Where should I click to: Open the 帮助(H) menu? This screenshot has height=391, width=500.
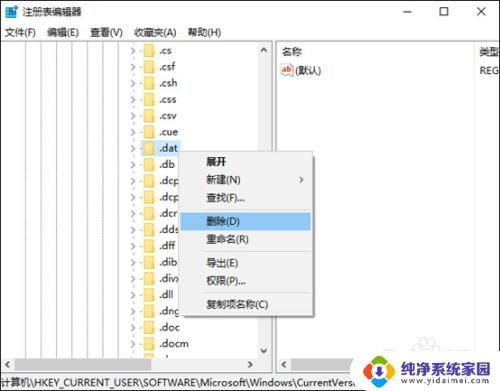(x=204, y=33)
